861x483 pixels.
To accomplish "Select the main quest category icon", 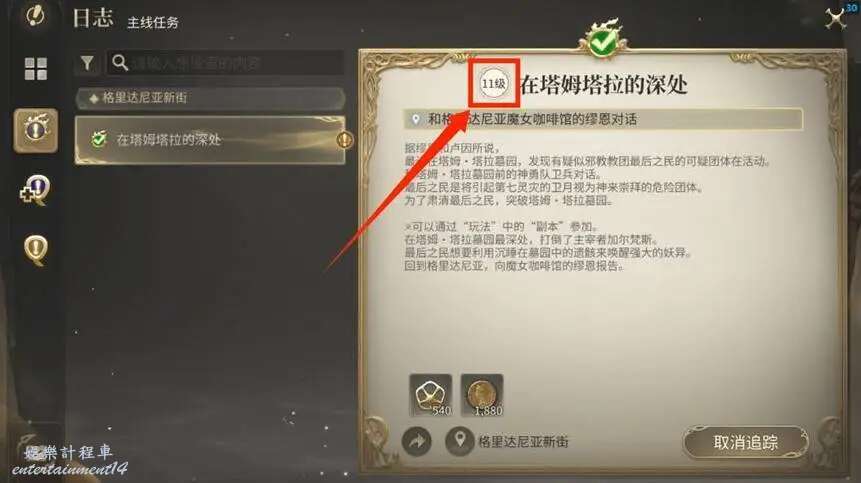I will (x=36, y=131).
